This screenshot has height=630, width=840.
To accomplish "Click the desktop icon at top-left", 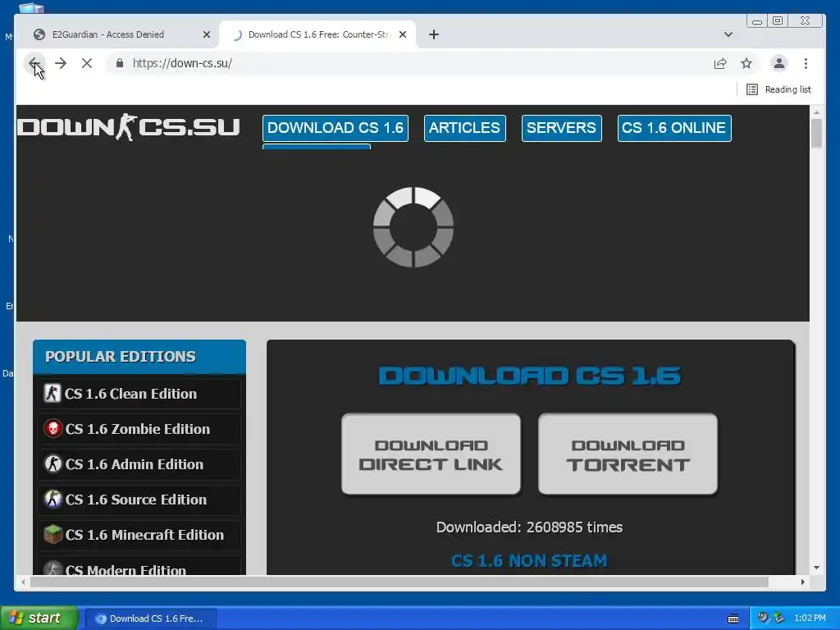I will tap(31, 7).
